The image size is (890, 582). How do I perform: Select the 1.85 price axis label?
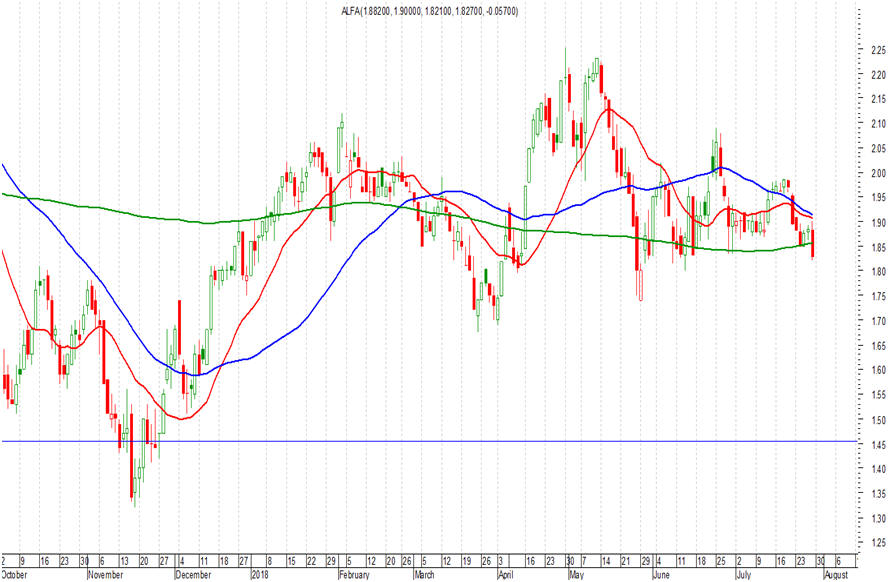pos(878,248)
